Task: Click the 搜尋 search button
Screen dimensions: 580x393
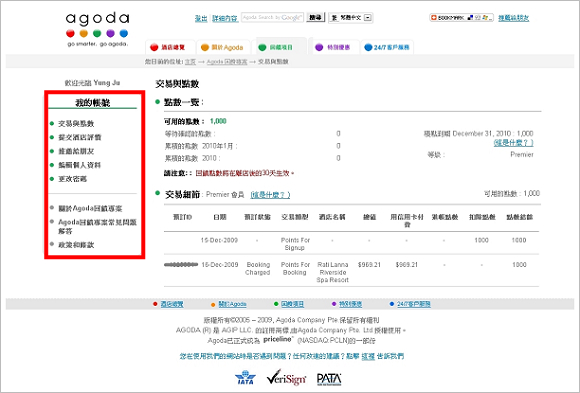Action: [316, 17]
